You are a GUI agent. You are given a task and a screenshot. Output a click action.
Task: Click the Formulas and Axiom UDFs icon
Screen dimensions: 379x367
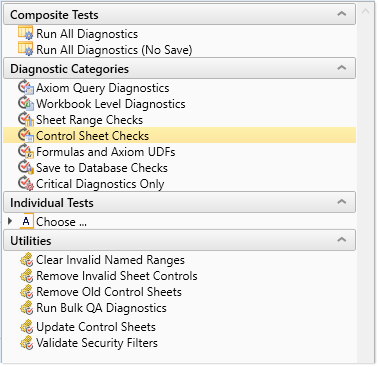click(26, 151)
